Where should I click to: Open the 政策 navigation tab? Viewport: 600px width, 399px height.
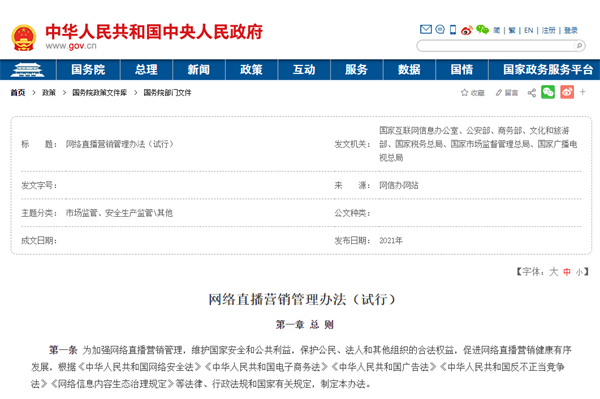point(251,70)
